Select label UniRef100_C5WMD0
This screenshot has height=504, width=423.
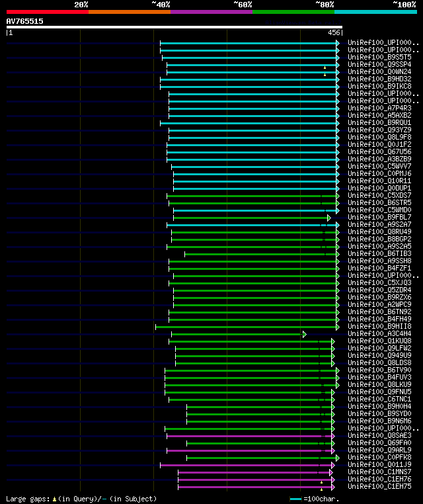[x=379, y=210]
